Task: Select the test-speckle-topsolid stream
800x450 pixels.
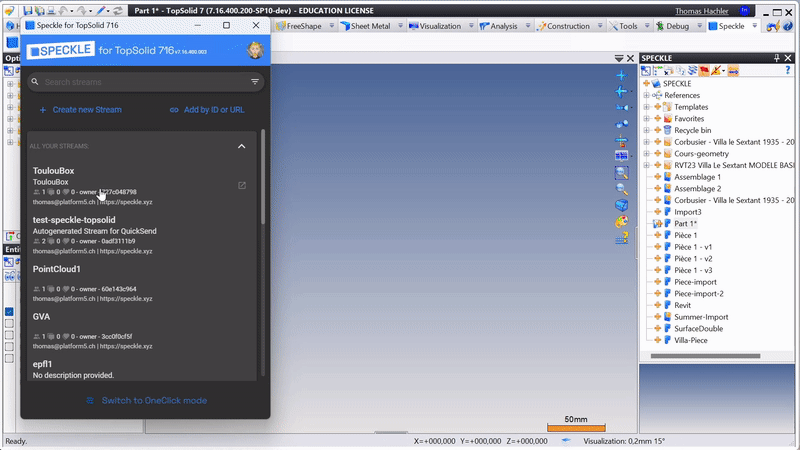Action: (141, 235)
